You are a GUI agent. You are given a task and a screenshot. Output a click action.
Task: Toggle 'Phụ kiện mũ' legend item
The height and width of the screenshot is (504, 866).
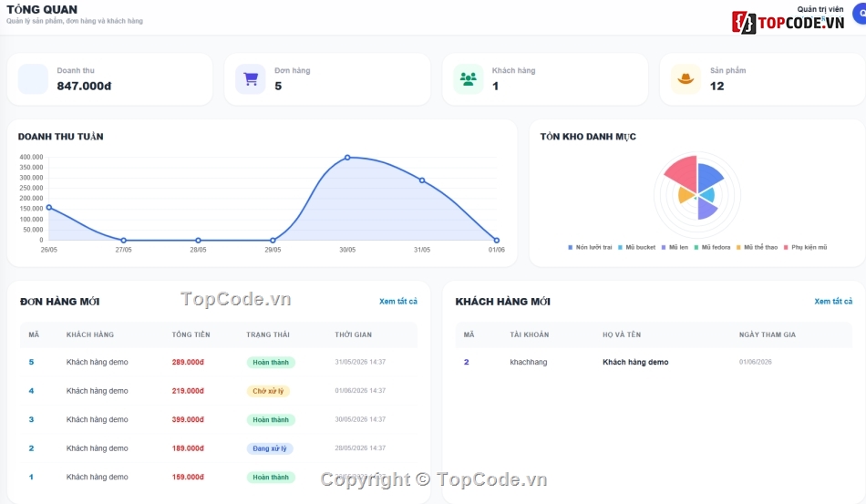coord(805,247)
